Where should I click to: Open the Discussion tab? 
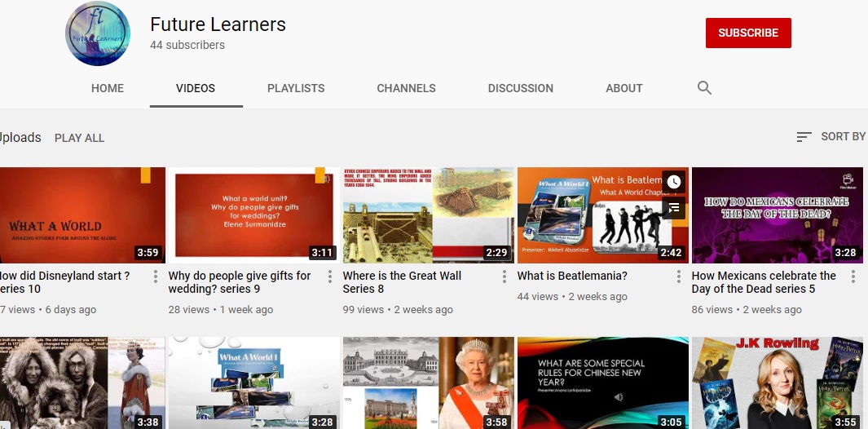pyautogui.click(x=520, y=88)
